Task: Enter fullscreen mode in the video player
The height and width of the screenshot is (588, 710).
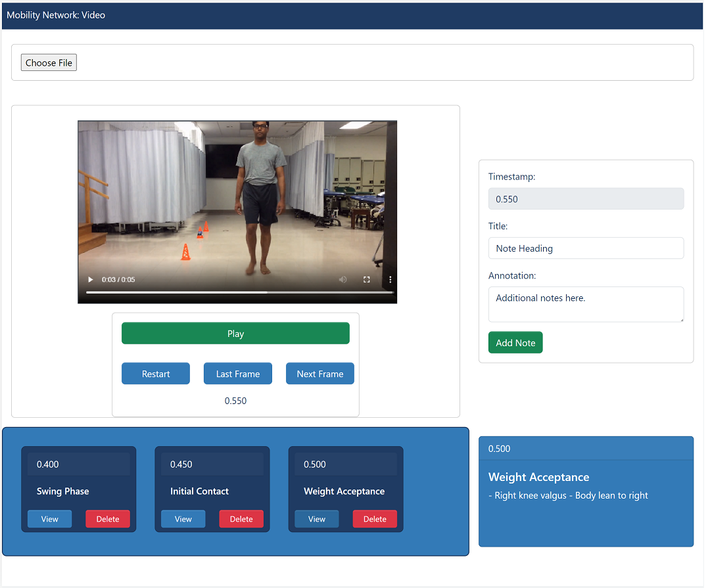Action: (367, 279)
